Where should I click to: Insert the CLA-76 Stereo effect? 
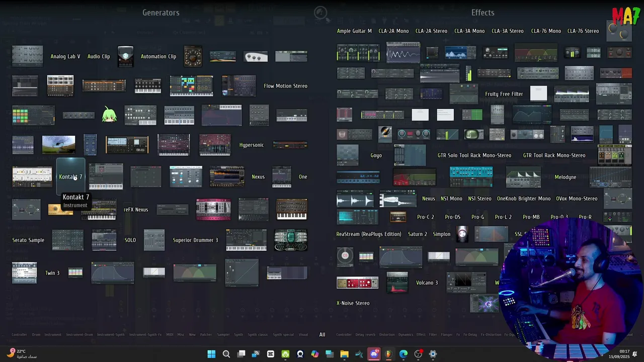[583, 31]
